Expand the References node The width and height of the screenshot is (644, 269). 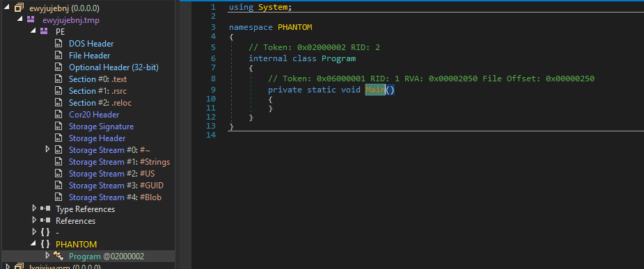click(x=34, y=220)
